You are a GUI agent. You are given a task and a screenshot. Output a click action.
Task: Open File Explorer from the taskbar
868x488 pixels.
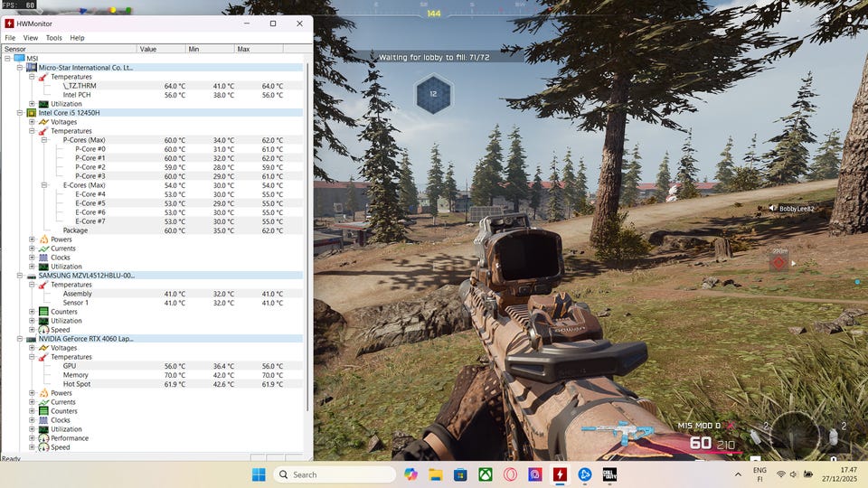pos(436,474)
